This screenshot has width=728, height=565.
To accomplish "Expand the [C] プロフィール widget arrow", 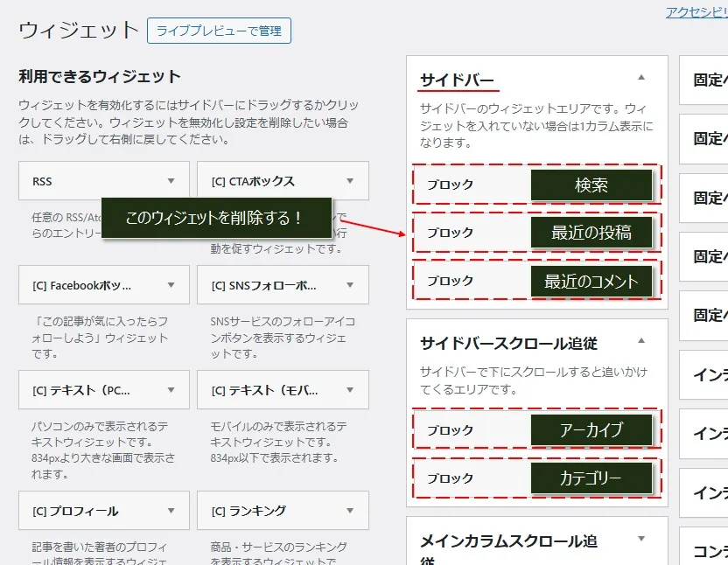I will [x=171, y=511].
